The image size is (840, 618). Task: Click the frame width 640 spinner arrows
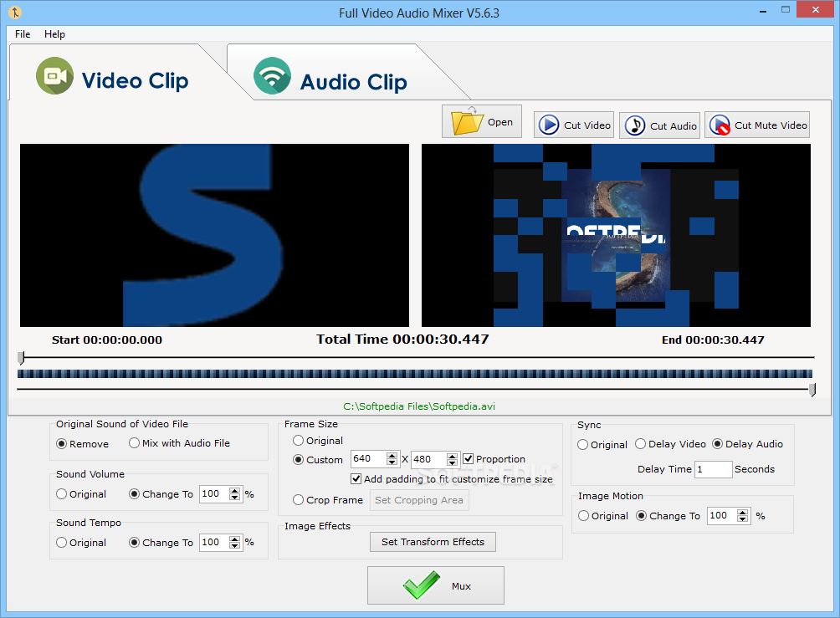point(392,459)
